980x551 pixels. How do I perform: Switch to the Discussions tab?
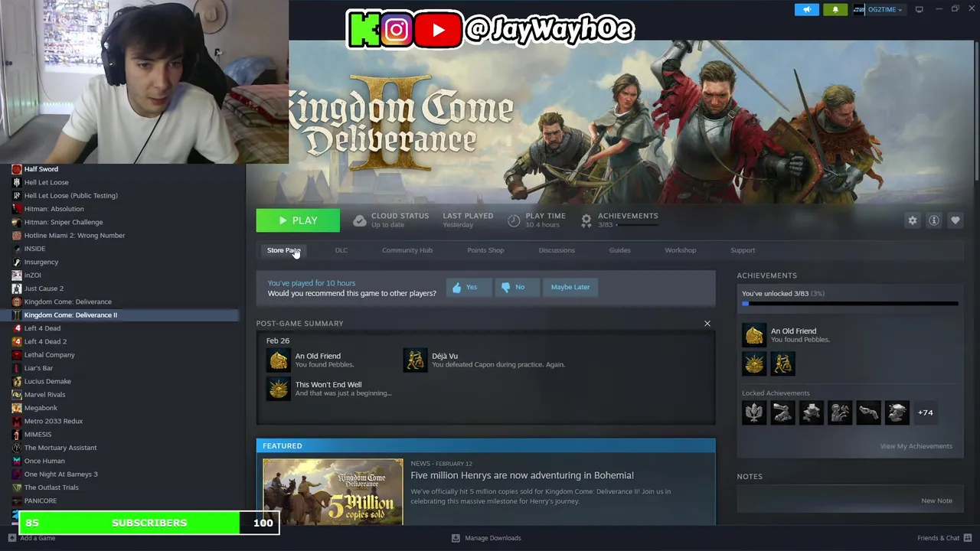tap(557, 250)
